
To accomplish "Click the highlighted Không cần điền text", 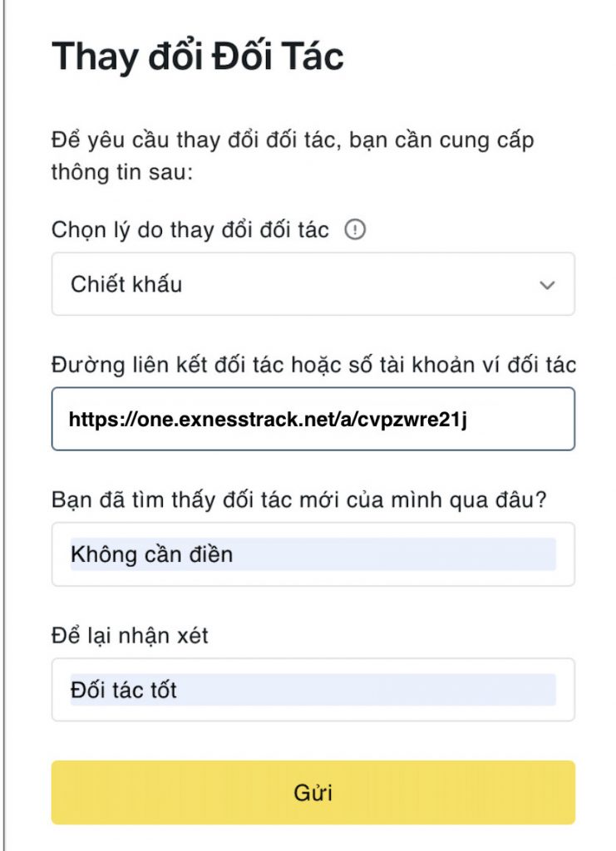I will click(x=152, y=554).
